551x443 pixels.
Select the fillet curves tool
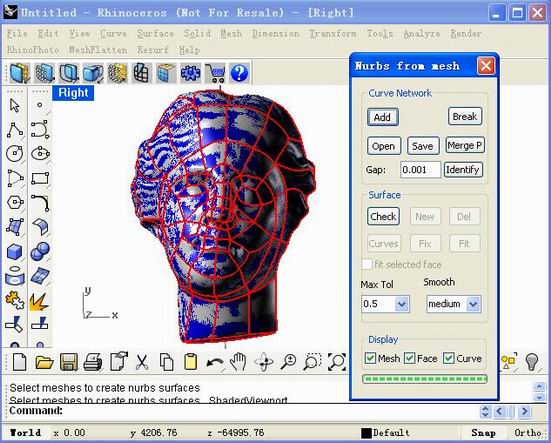pos(40,203)
